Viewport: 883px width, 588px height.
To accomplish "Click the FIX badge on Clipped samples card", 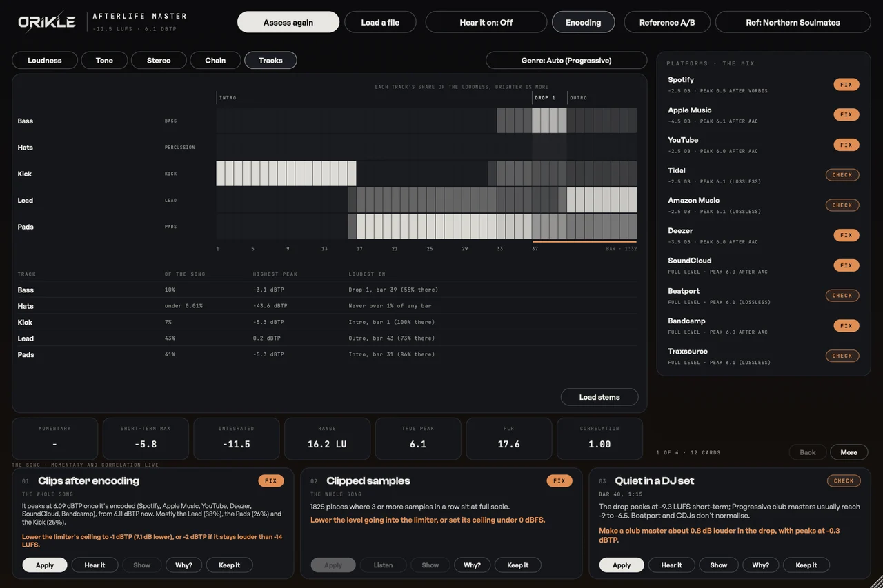I will tap(559, 481).
